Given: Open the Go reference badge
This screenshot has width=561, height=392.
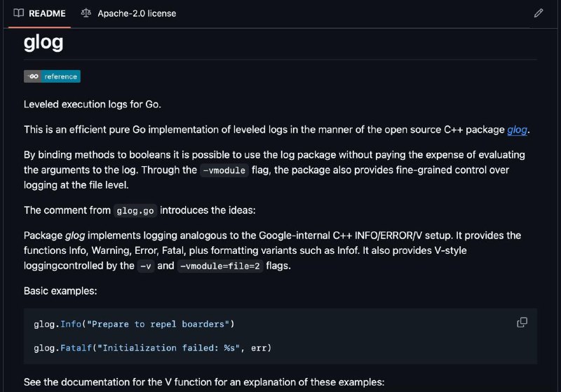Looking at the screenshot, I should point(52,76).
